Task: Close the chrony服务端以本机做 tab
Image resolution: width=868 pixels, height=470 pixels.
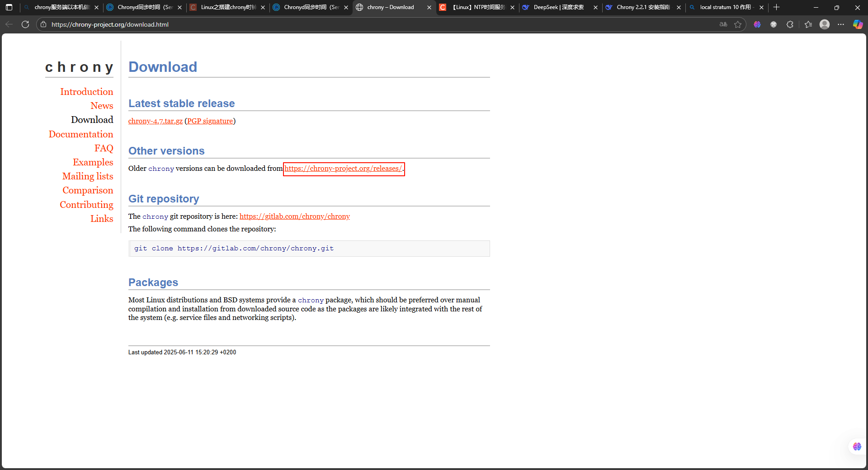Action: tap(96, 7)
